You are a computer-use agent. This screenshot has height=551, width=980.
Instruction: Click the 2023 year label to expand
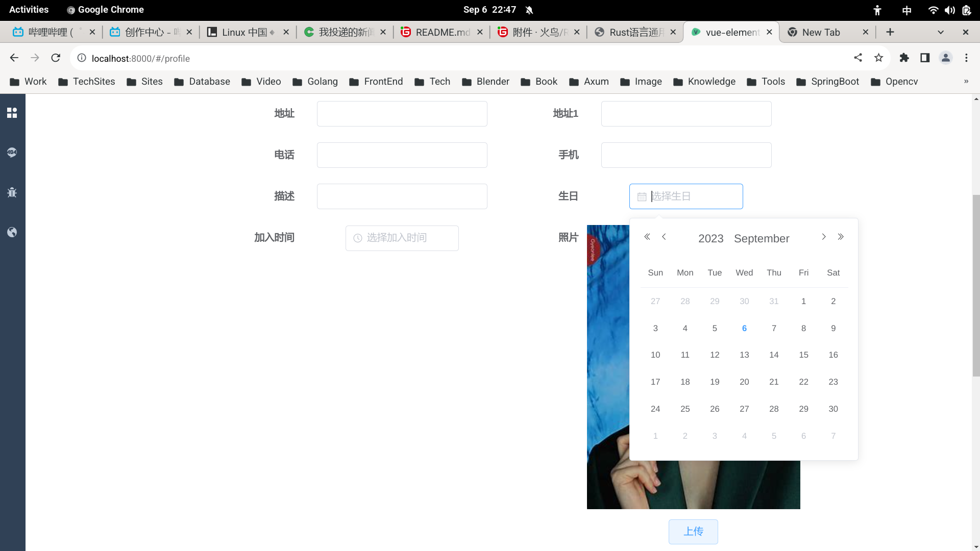click(711, 238)
